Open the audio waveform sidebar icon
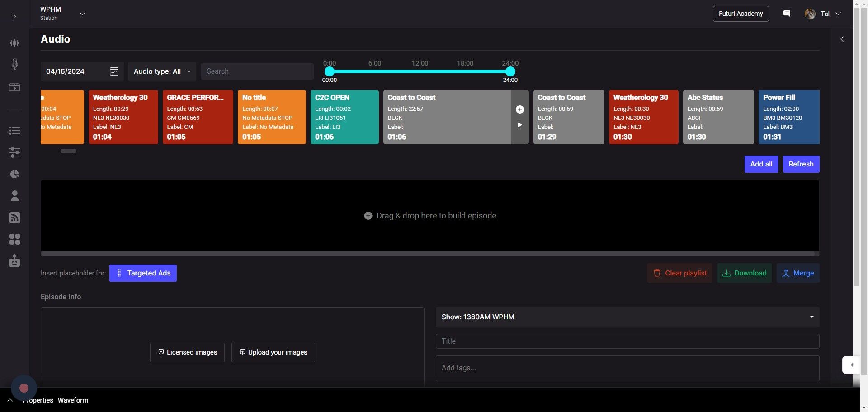This screenshot has height=412, width=868. point(14,43)
